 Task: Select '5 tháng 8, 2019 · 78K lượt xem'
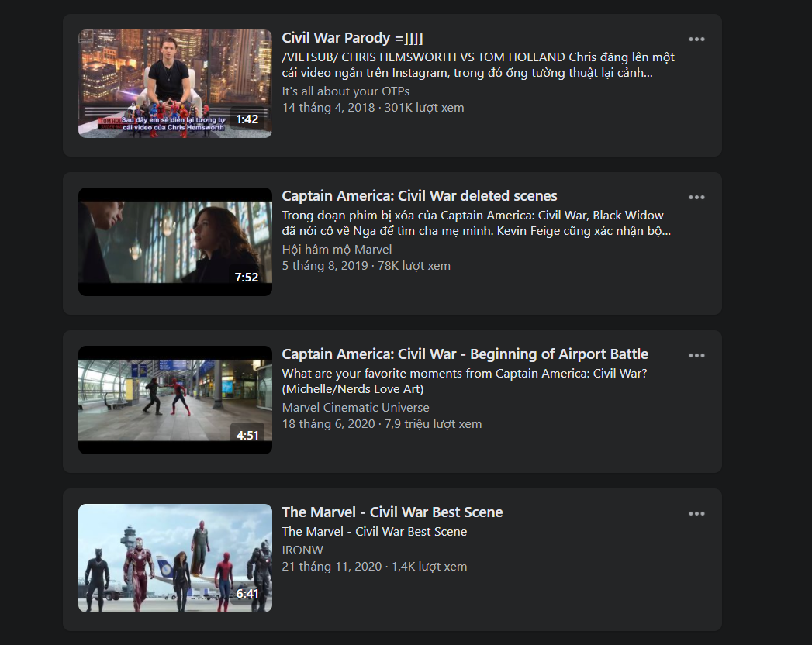click(x=366, y=266)
